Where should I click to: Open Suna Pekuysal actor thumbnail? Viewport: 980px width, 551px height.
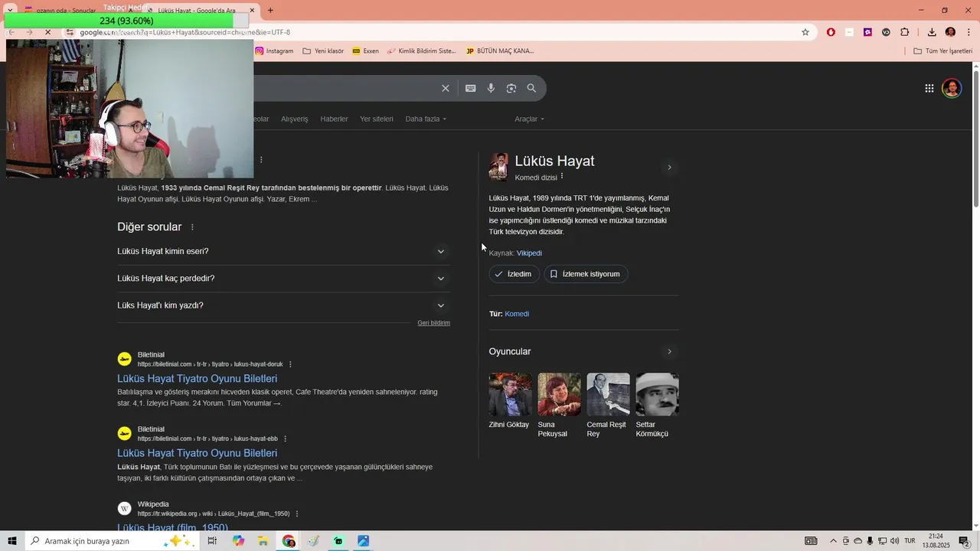coord(559,394)
